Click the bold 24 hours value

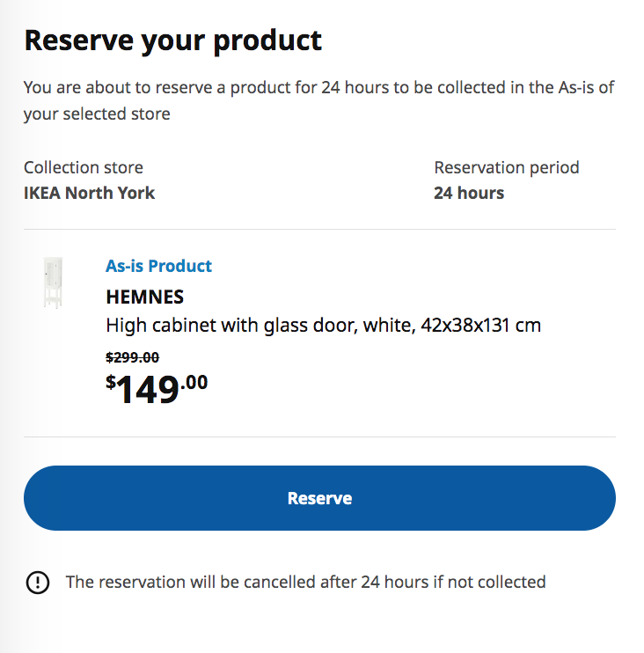(469, 193)
